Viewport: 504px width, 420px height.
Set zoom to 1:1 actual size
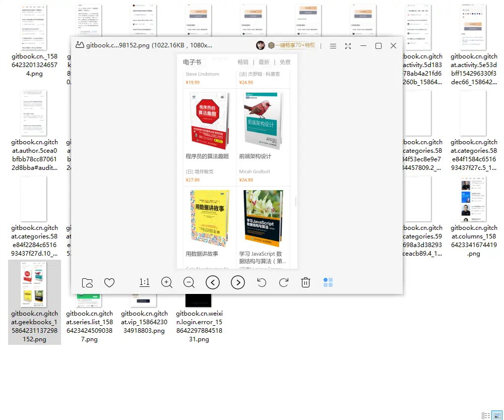[x=144, y=283]
